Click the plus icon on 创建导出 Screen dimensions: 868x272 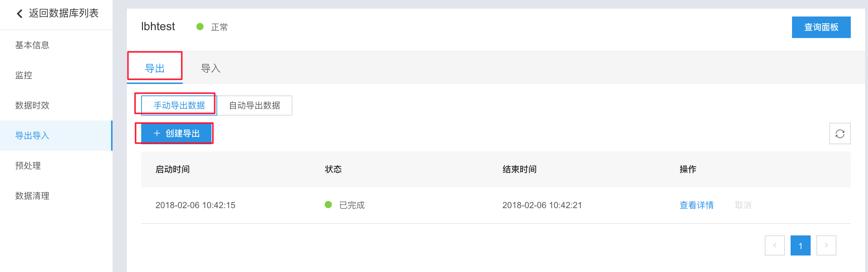click(157, 133)
